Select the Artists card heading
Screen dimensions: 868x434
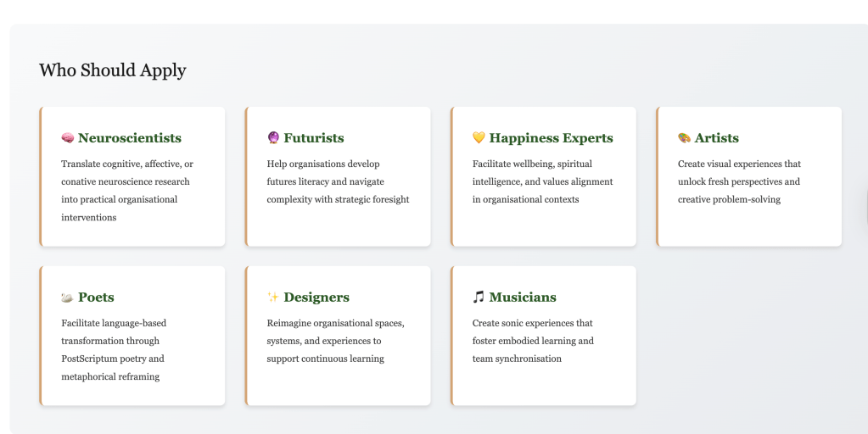[x=717, y=138]
